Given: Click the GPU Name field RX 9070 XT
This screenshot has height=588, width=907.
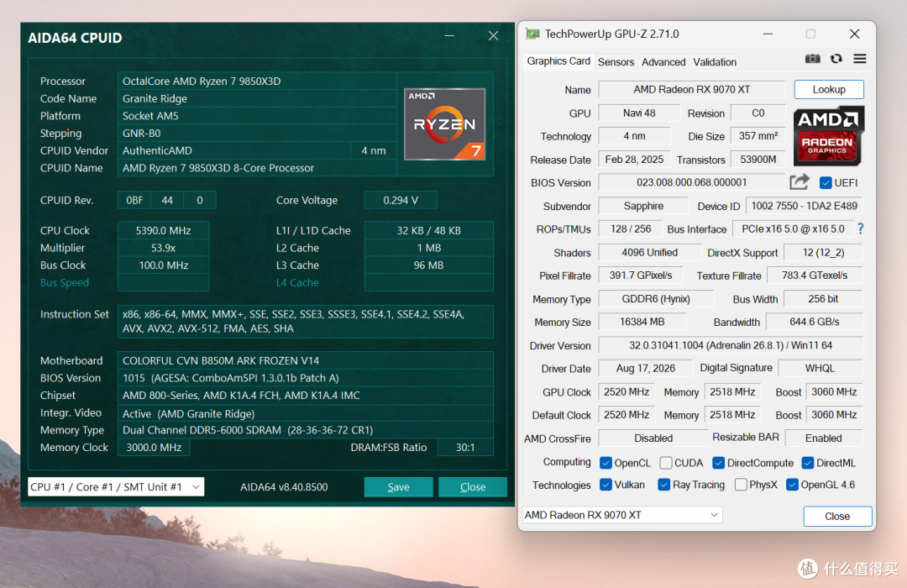Looking at the screenshot, I should (x=691, y=90).
